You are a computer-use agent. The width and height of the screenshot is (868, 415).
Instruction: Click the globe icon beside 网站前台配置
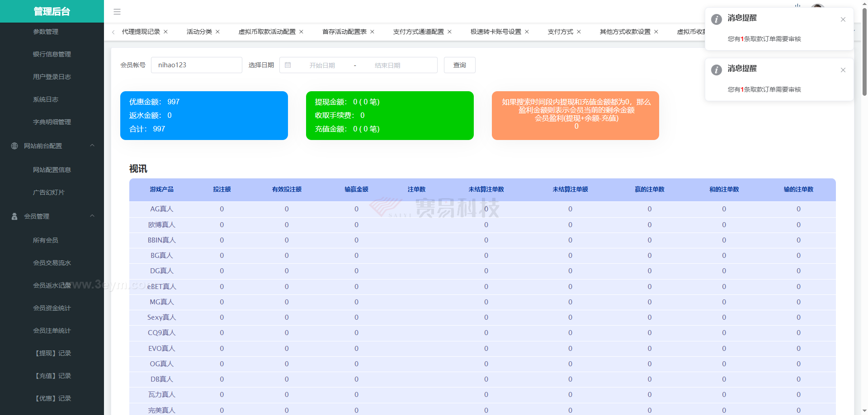pos(14,146)
